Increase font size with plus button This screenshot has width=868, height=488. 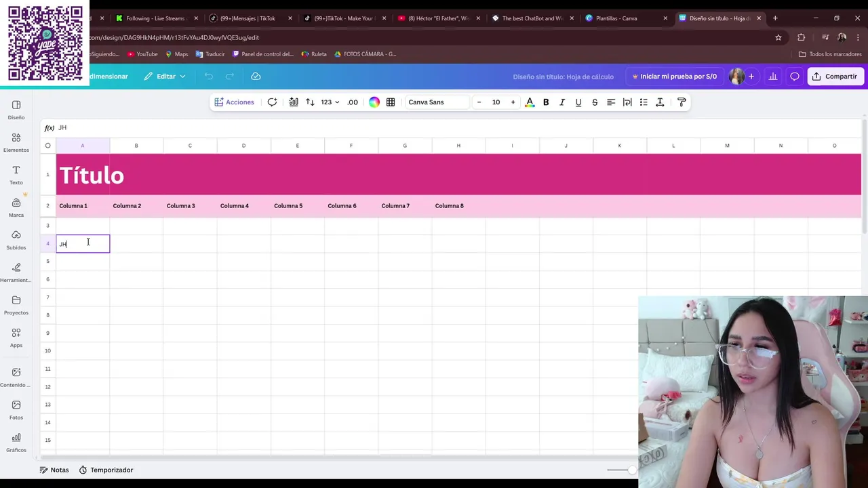pyautogui.click(x=513, y=102)
